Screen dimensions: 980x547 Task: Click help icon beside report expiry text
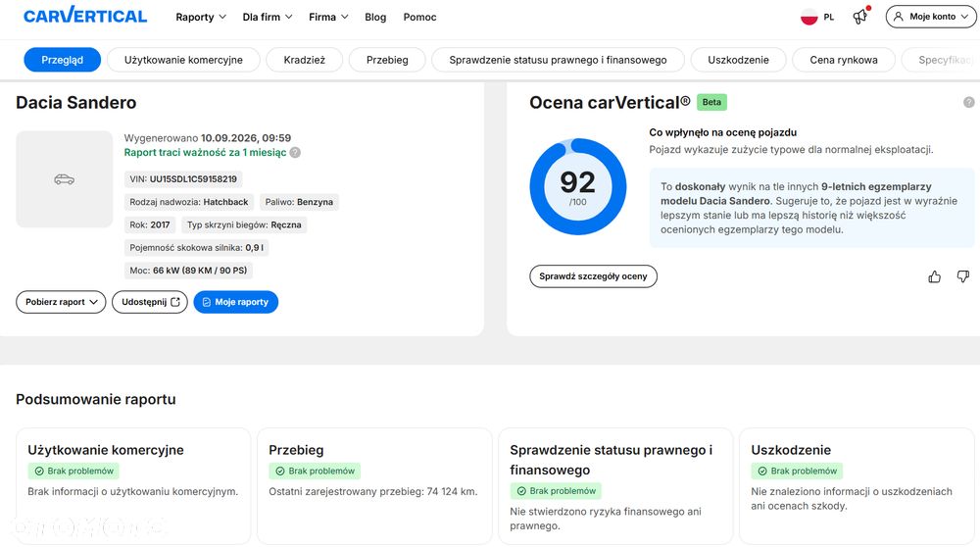295,153
